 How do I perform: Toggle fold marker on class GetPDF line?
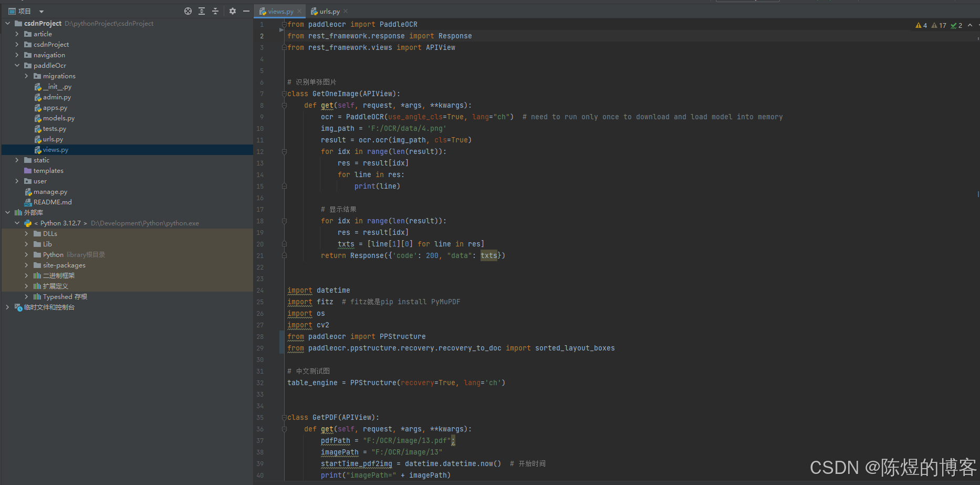click(x=284, y=417)
